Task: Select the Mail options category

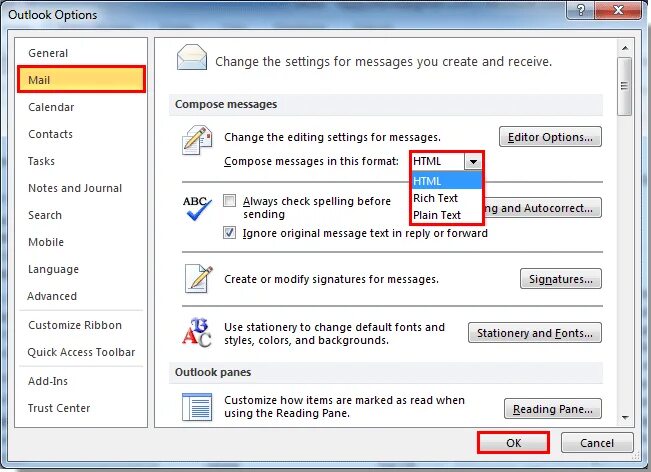Action: coord(81,80)
